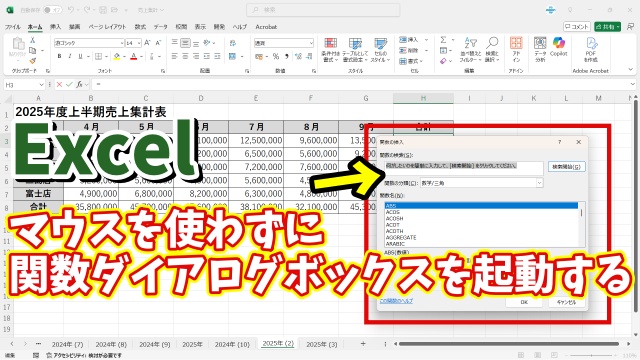Viewport: 640px width, 360px height.
Task: Toggle Italic formatting
Action: click(x=70, y=56)
